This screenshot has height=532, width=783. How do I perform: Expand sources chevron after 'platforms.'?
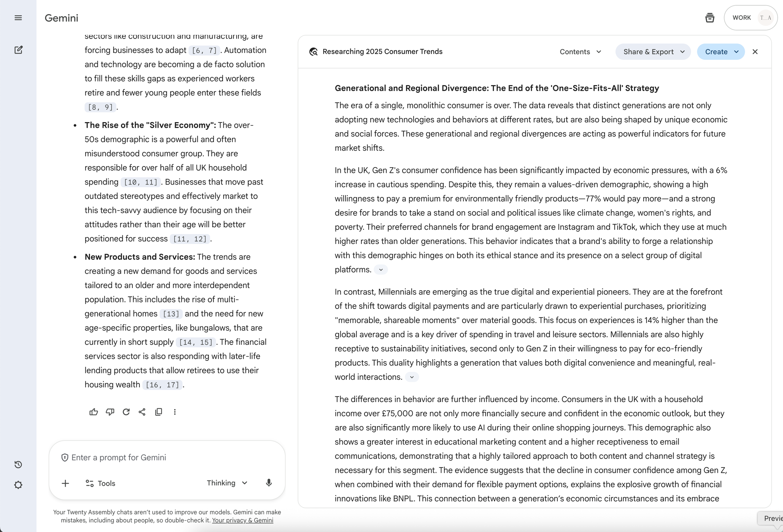381,270
